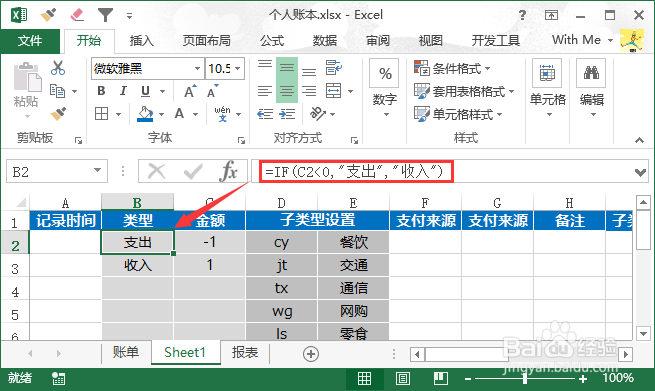Open the 文件 (File) tab
Image resolution: width=655 pixels, height=391 pixels.
point(30,41)
